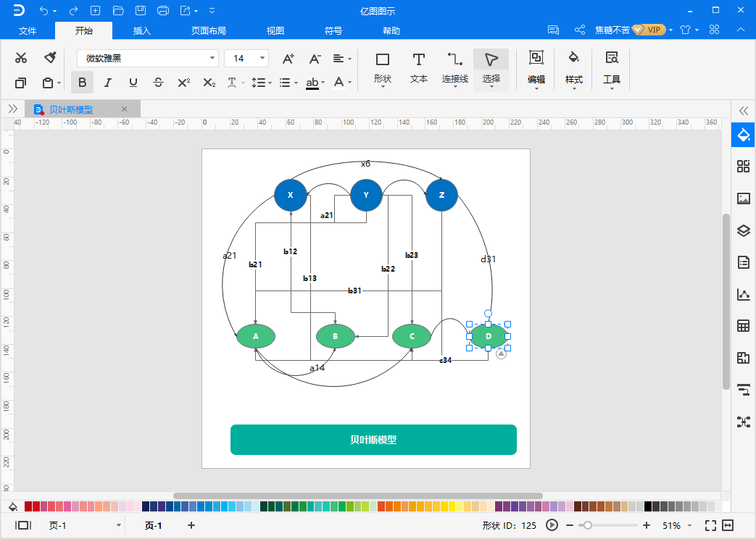
Task: Switch to the 页面布局 tab
Action: pos(209,30)
